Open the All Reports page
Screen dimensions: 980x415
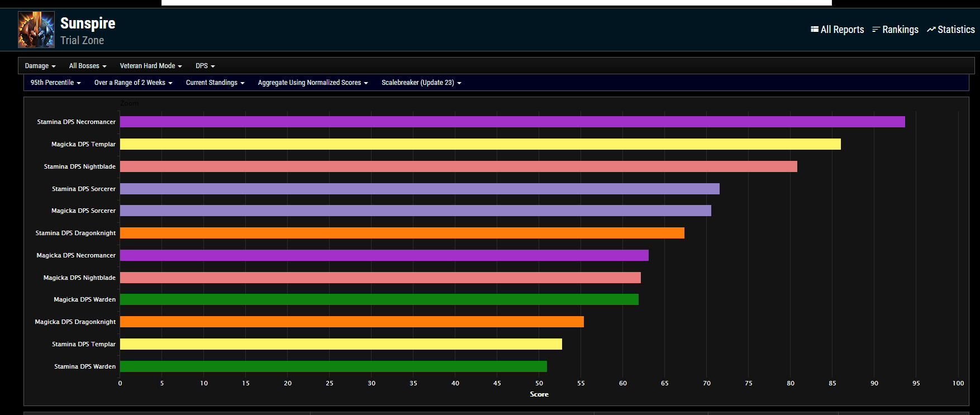pos(838,30)
